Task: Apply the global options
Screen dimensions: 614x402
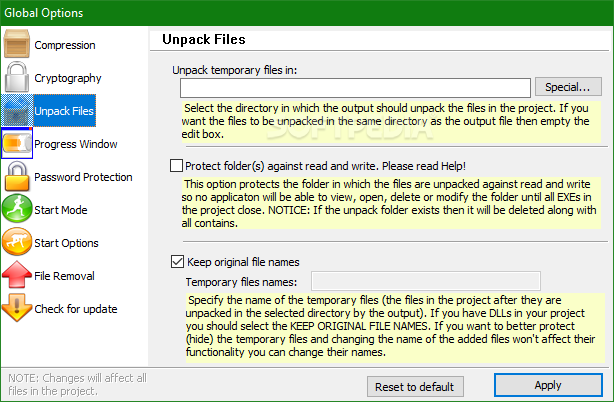Action: tap(548, 385)
